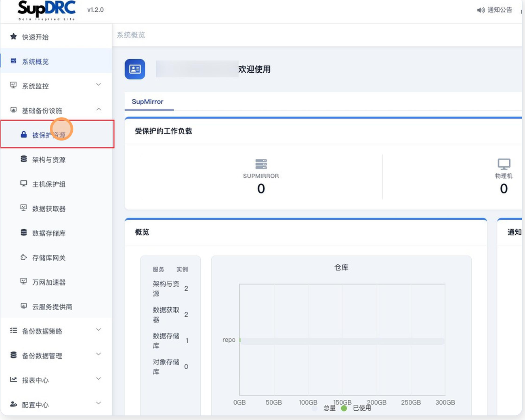Image resolution: width=525 pixels, height=420 pixels.
Task: Click the database icon beside 架构与资源
Action: 24,159
